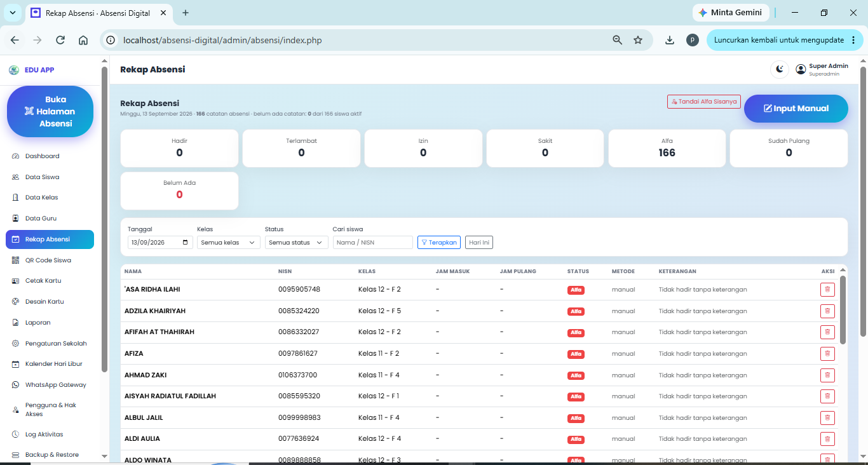Apply filters with Terapkan button
Image resolution: width=868 pixels, height=465 pixels.
click(439, 243)
